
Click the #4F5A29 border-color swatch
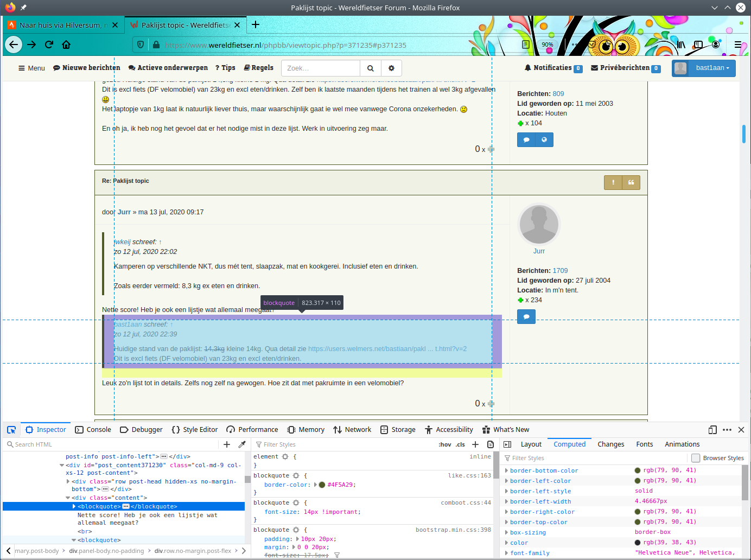(322, 485)
